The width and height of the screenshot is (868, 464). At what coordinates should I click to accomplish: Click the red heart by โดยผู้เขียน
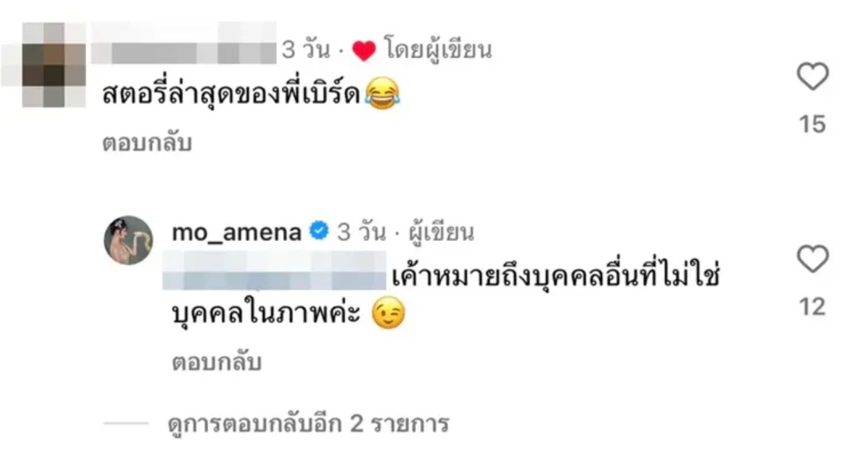[364, 51]
